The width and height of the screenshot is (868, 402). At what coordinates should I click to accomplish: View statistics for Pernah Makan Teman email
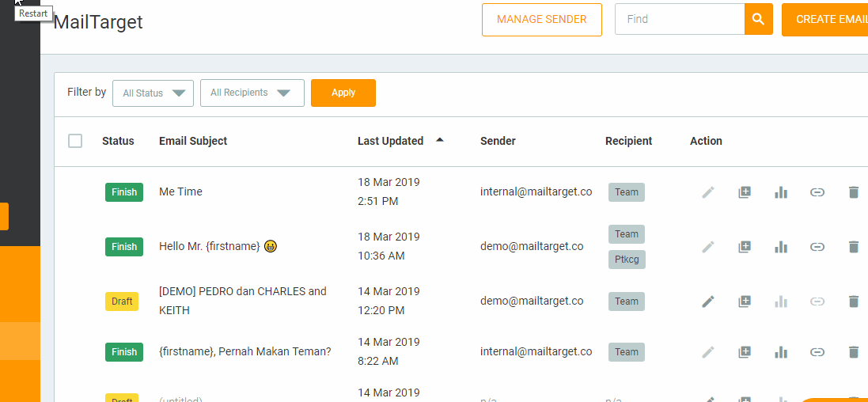point(781,351)
